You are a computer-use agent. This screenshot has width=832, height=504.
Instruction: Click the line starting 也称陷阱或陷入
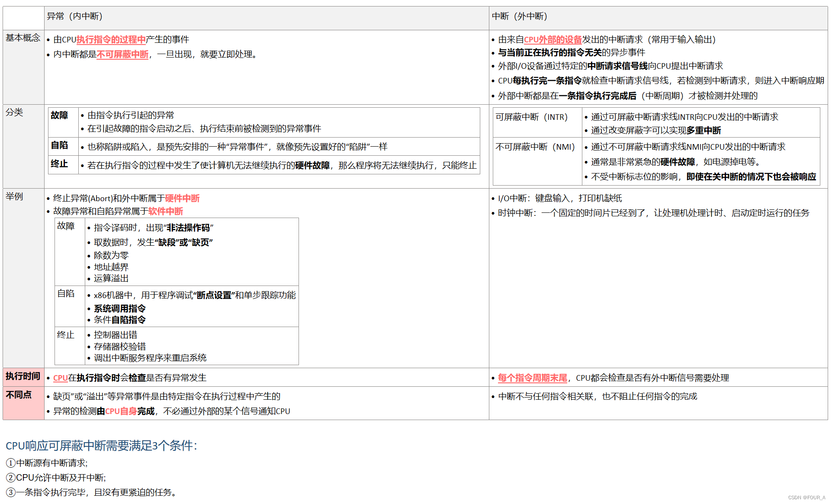click(237, 147)
